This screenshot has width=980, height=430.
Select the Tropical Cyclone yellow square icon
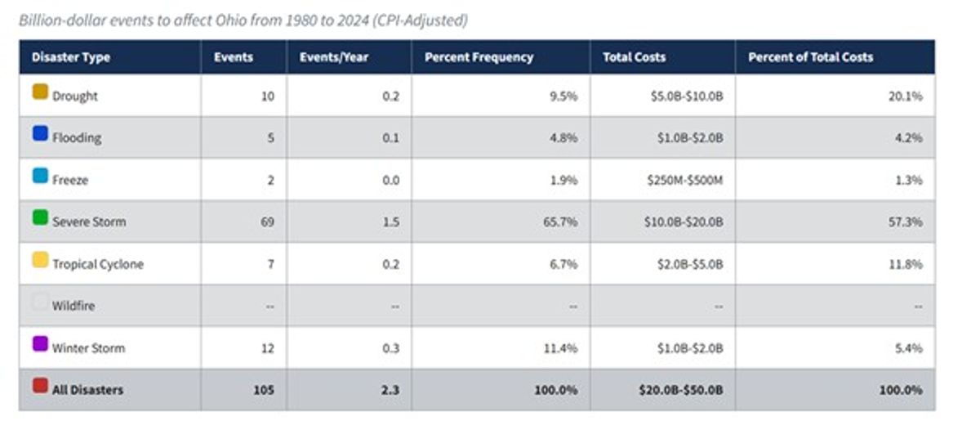[40, 260]
